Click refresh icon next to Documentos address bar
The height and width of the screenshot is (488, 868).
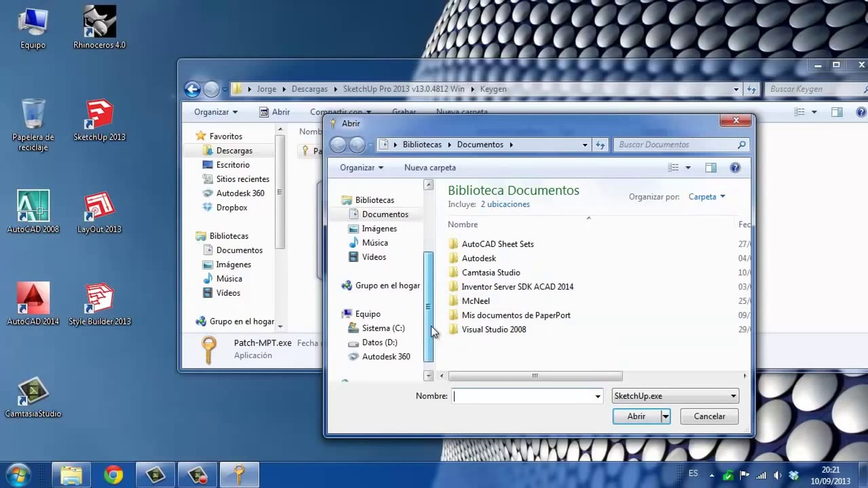pyautogui.click(x=600, y=145)
